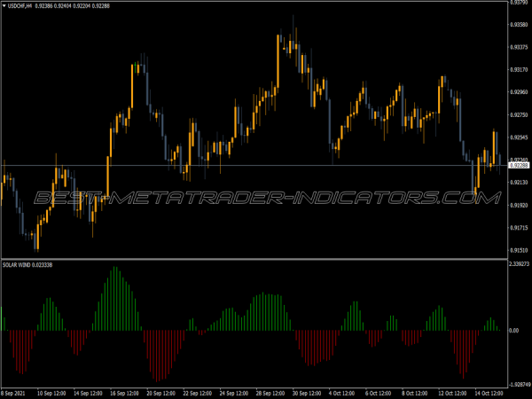Select the 24 Sep 12:00 time label

(x=234, y=393)
